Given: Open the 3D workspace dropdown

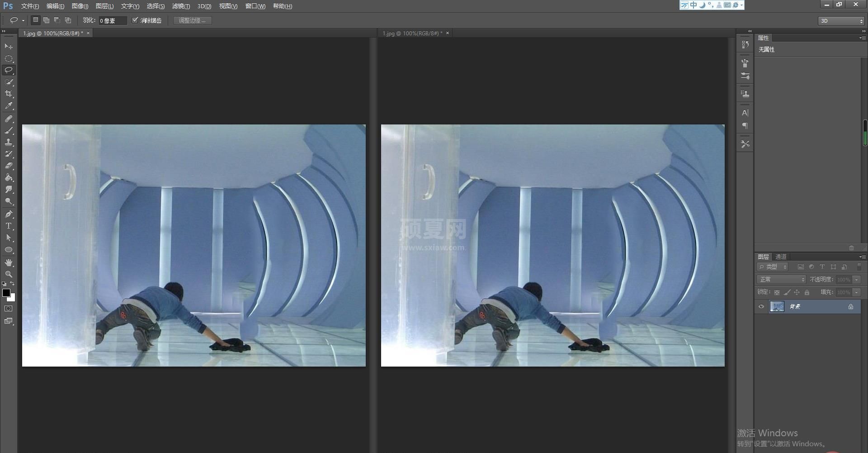Looking at the screenshot, I should [841, 21].
